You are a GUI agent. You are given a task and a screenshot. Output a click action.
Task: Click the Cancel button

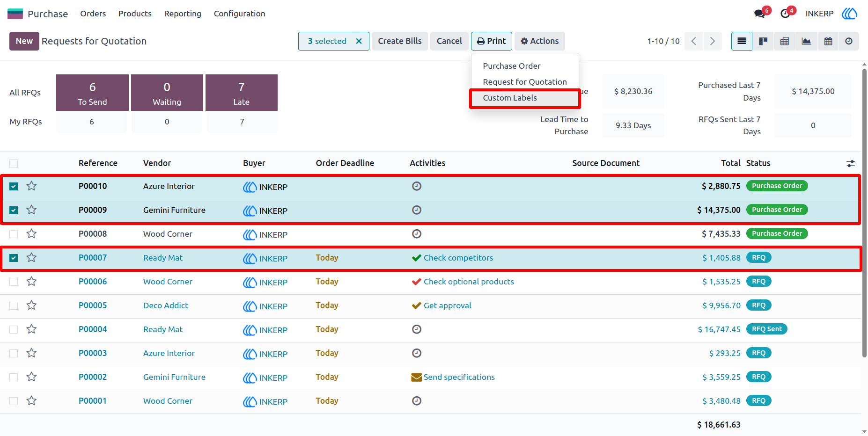click(449, 41)
